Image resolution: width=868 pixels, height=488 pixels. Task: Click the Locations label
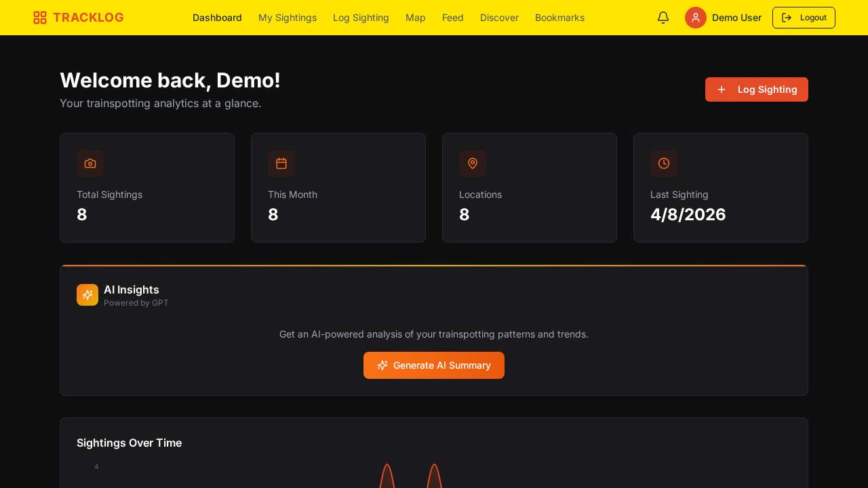click(480, 195)
